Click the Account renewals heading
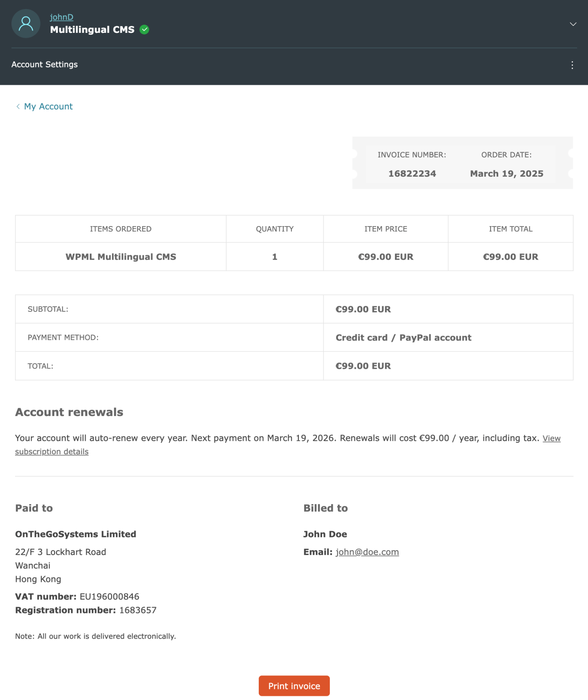The height and width of the screenshot is (700, 588). pyautogui.click(x=69, y=412)
